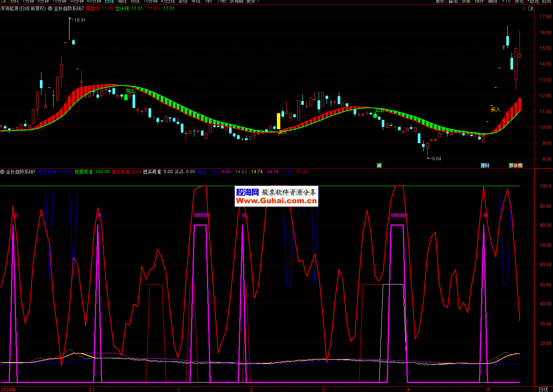The image size is (553, 392).
Task: Select the 15秒 period tab
Action: click(222, 2)
